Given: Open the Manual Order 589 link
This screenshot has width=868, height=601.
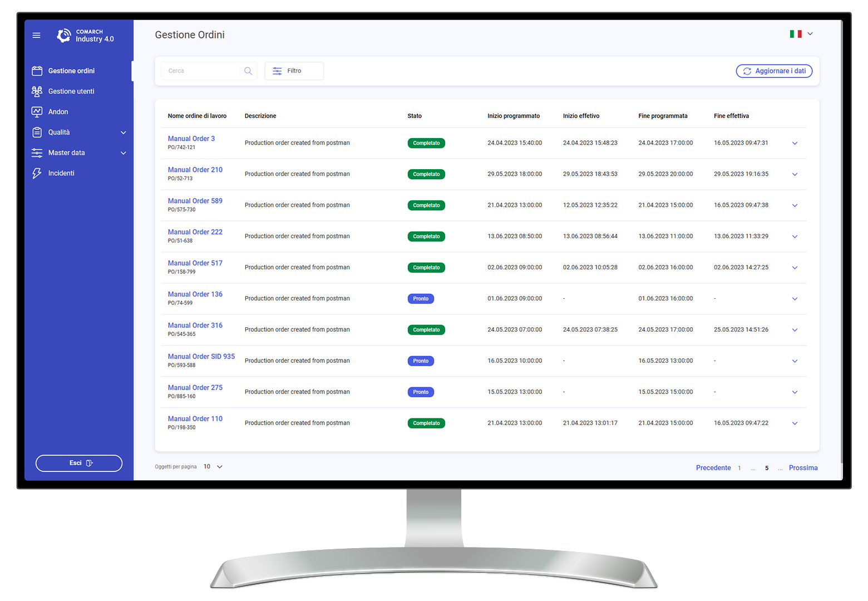Looking at the screenshot, I should point(195,201).
